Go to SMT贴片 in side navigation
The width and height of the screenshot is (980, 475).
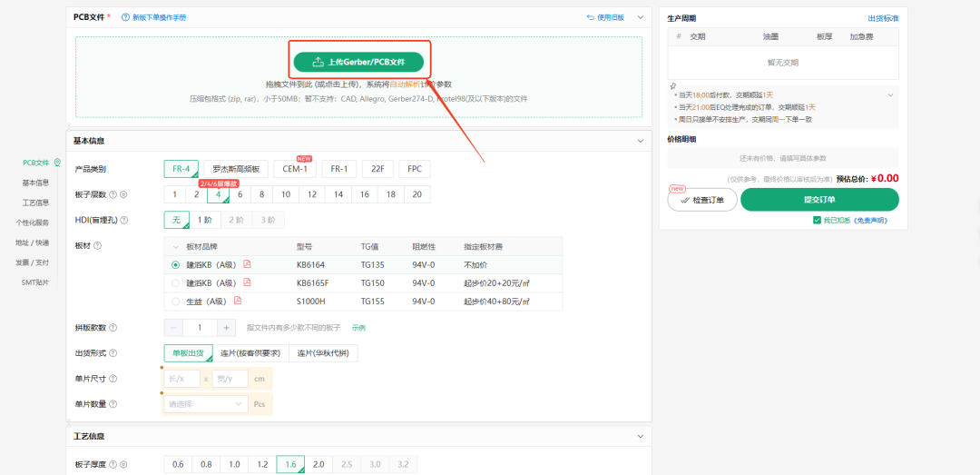point(35,282)
